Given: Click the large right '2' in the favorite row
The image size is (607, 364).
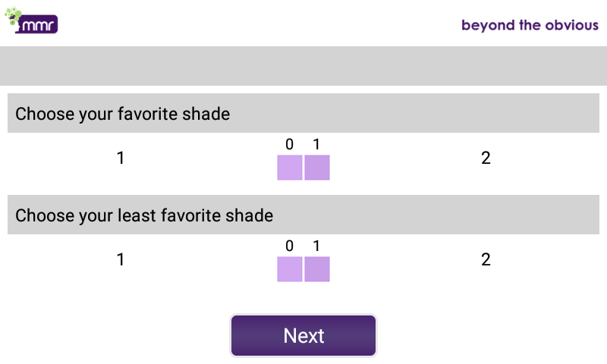Looking at the screenshot, I should (486, 158).
